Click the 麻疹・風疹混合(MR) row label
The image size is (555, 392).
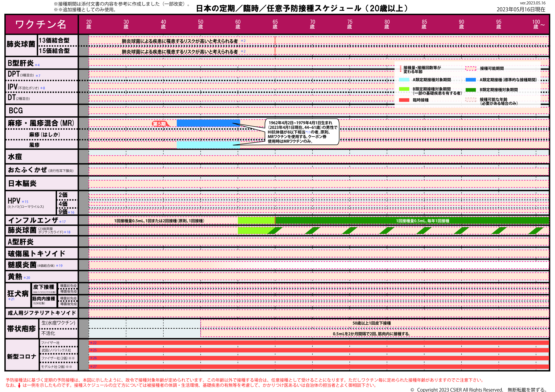[41, 123]
